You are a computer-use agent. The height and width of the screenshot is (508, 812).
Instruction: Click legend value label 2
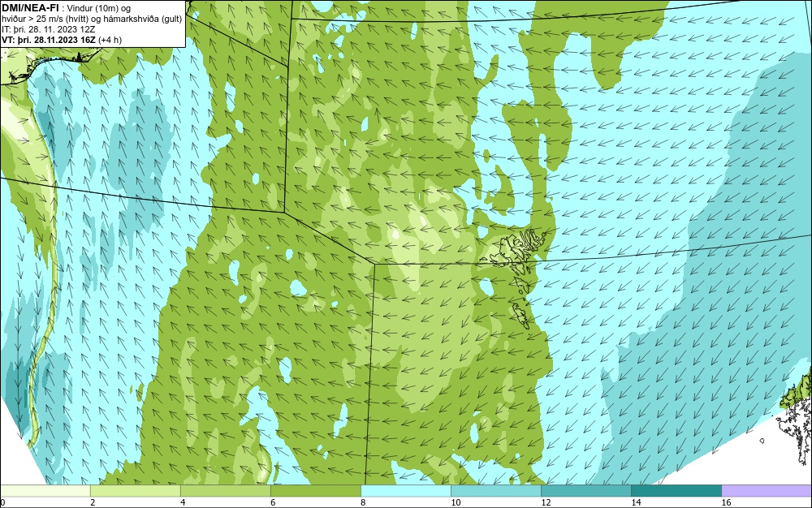coord(93,502)
